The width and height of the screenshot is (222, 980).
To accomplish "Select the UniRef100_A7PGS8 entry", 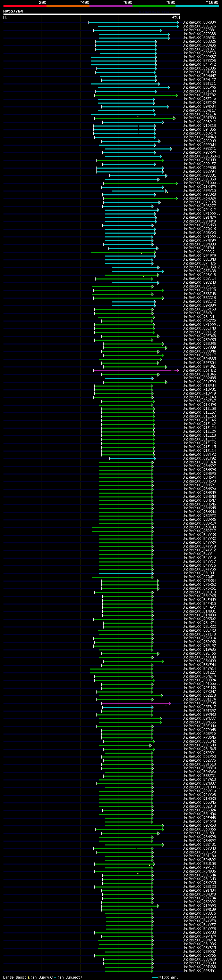I will (x=199, y=34).
